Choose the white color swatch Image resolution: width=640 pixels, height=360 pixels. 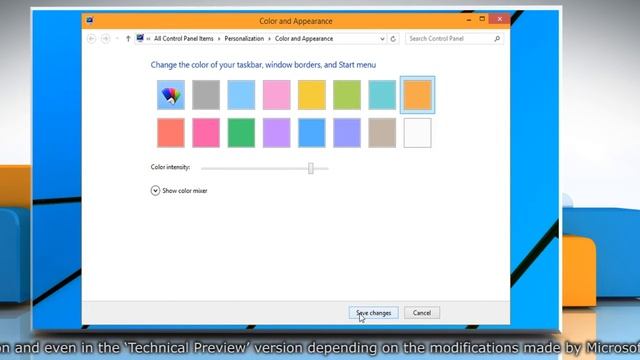(418, 133)
